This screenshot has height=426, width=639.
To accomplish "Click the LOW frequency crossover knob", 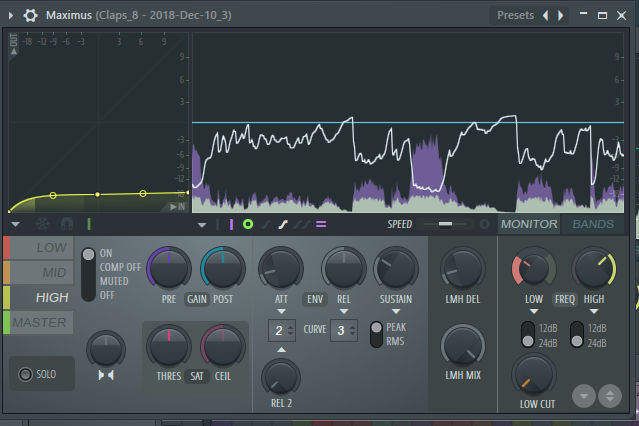I will pos(533,268).
